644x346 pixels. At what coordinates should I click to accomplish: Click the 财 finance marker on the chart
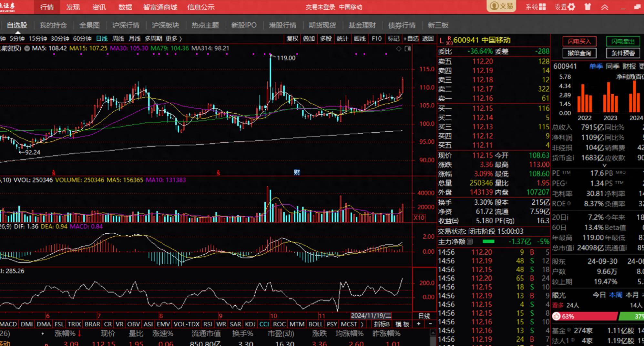[297, 172]
